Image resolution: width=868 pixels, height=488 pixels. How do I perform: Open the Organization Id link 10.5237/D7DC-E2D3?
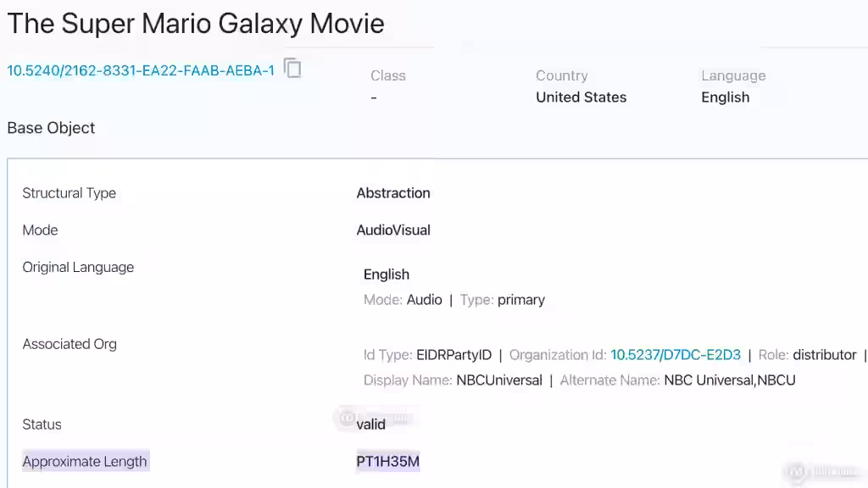point(676,355)
